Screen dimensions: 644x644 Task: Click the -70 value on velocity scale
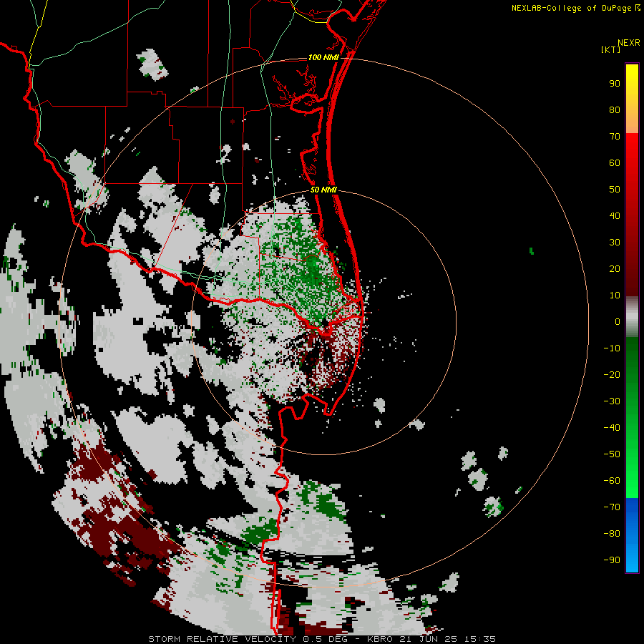coord(612,507)
